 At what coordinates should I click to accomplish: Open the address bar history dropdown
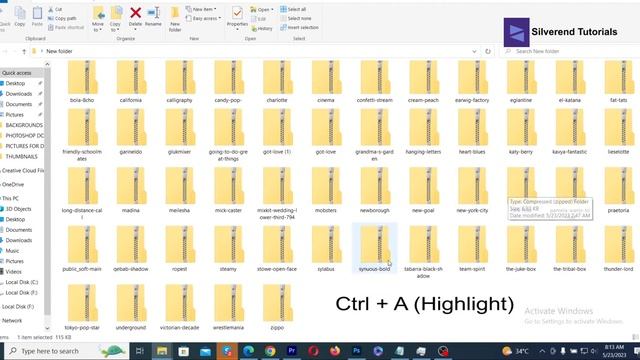474,51
